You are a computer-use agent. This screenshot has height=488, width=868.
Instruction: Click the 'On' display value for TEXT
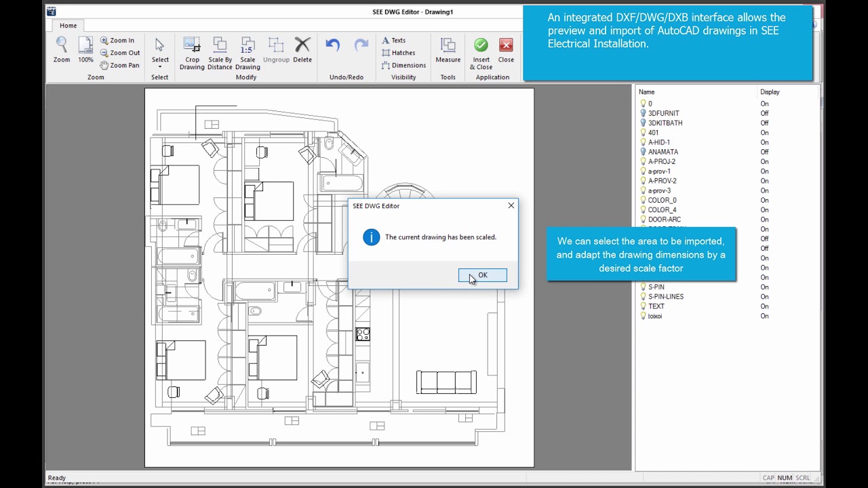(x=764, y=306)
